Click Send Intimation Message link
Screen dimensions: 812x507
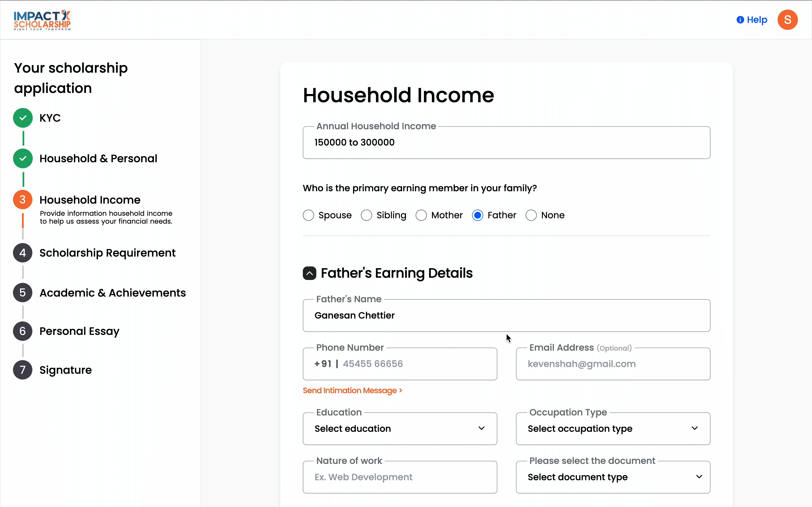click(352, 391)
